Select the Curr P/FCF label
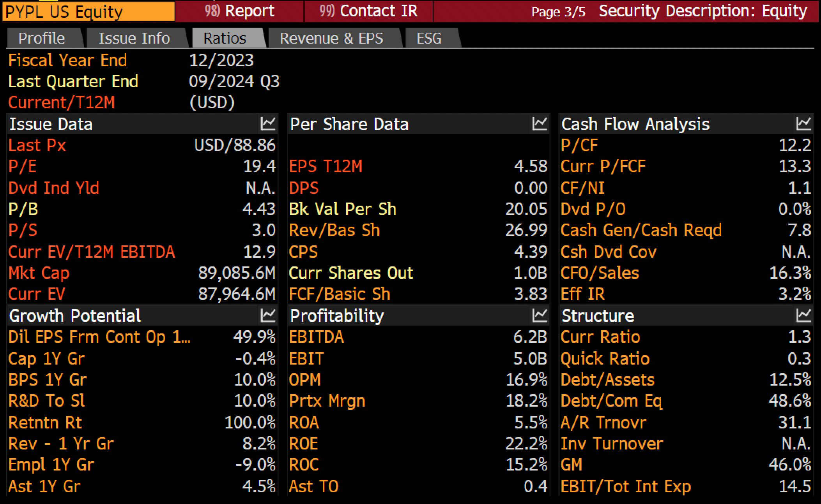The height and width of the screenshot is (504, 821). click(603, 167)
